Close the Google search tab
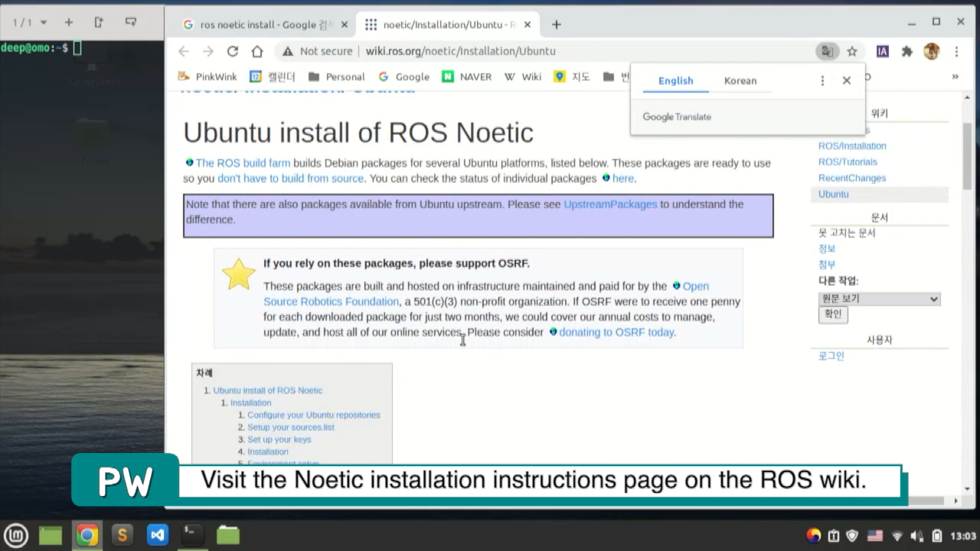Viewport: 980px width, 551px height. [x=345, y=24]
